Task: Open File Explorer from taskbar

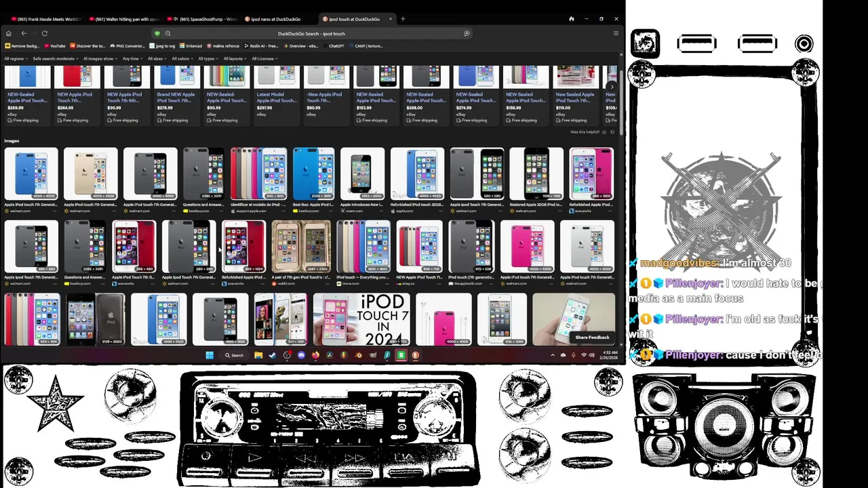Action: [x=258, y=355]
